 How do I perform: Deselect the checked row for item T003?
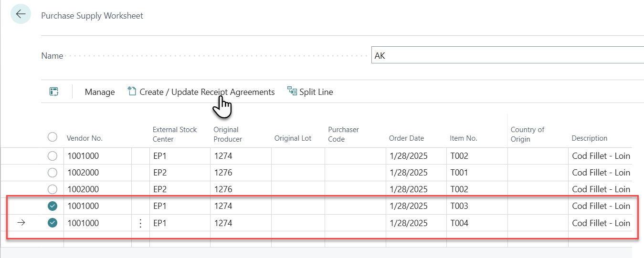(53, 206)
